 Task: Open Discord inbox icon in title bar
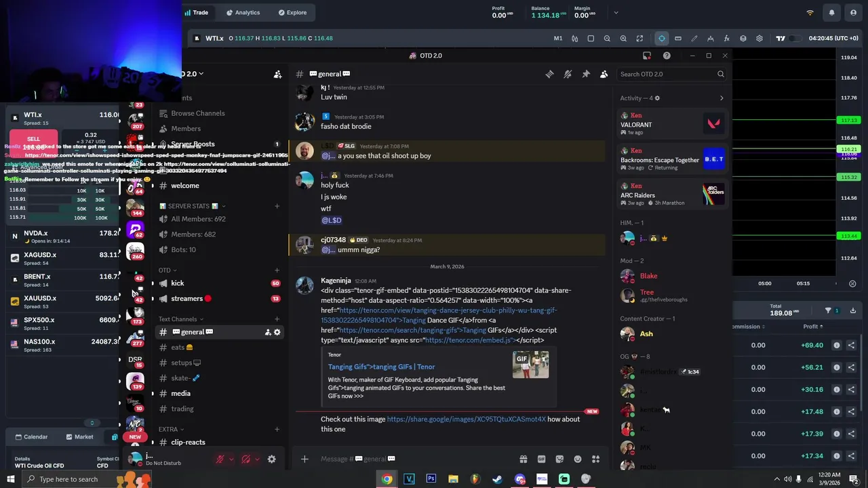647,56
